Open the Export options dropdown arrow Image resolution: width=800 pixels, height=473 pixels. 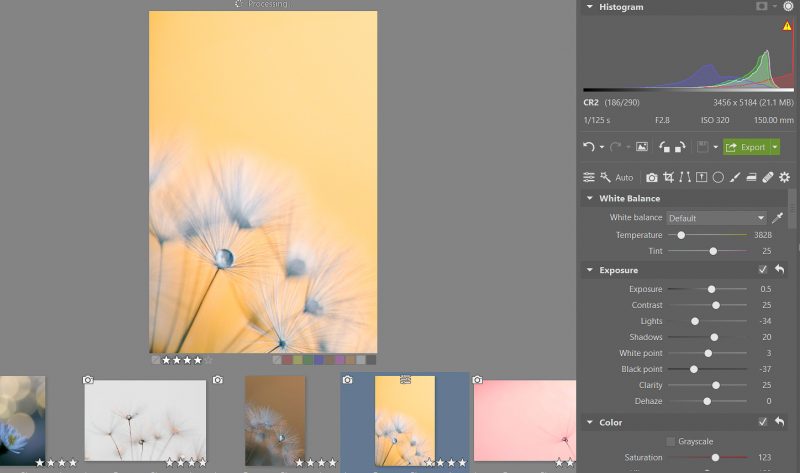coord(774,147)
